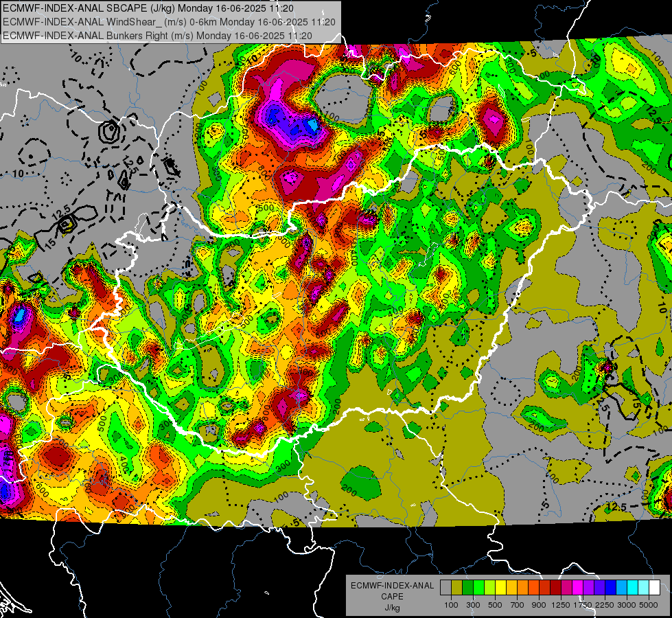Select the orange swatch after 700
This screenshot has height=618, width=672.
point(522,588)
